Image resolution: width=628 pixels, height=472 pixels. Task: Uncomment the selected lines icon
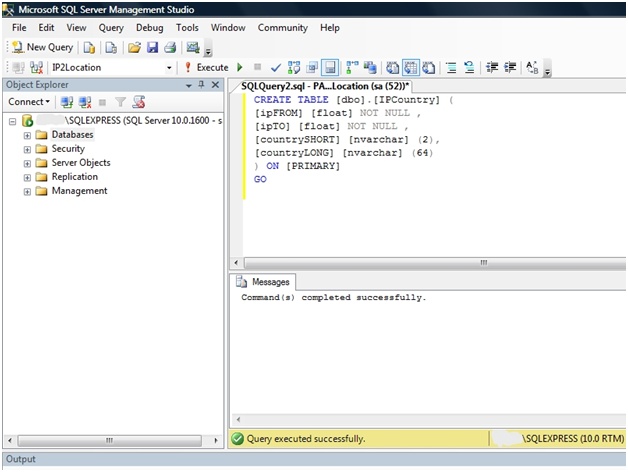click(469, 67)
